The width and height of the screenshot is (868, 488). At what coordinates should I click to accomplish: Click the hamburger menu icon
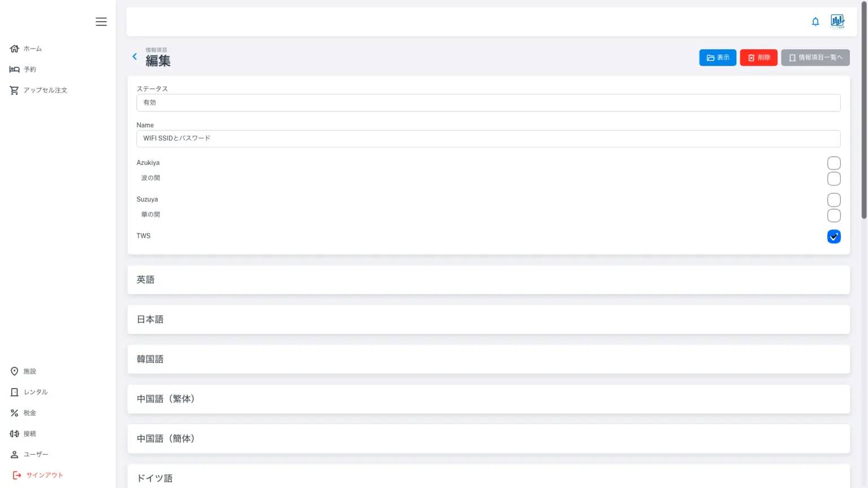click(x=101, y=21)
